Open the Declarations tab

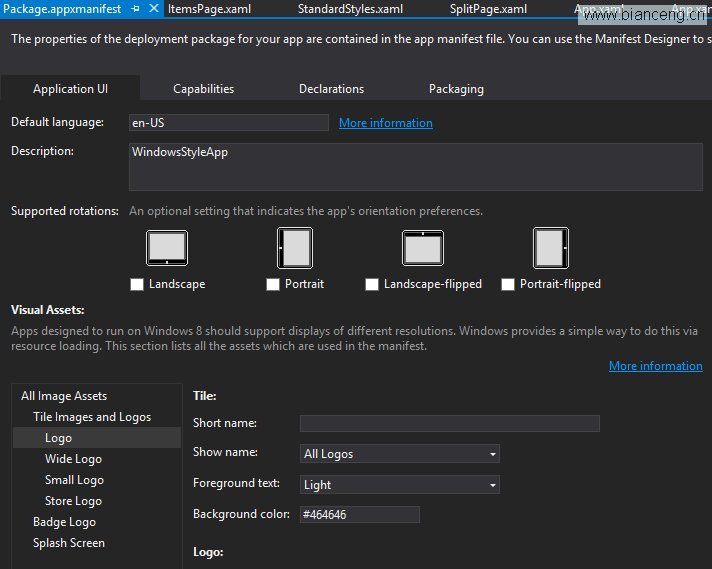[x=331, y=89]
